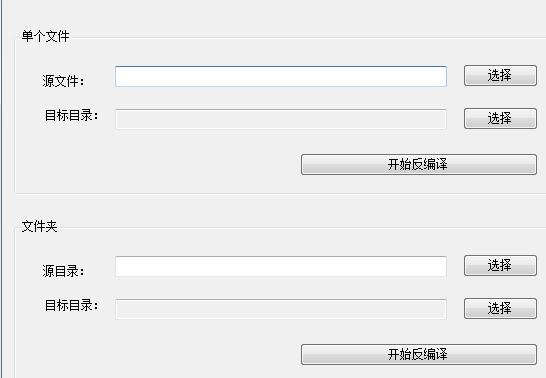Click the 单个文件 group title

(x=45, y=36)
